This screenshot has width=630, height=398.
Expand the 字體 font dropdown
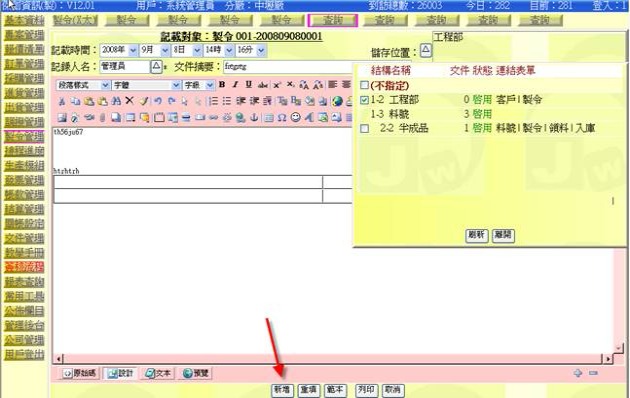click(x=146, y=85)
